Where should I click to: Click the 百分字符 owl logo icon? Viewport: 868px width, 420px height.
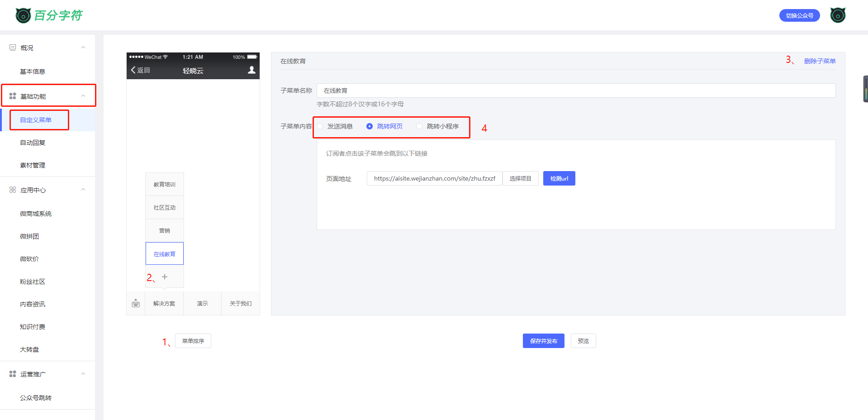(x=23, y=15)
